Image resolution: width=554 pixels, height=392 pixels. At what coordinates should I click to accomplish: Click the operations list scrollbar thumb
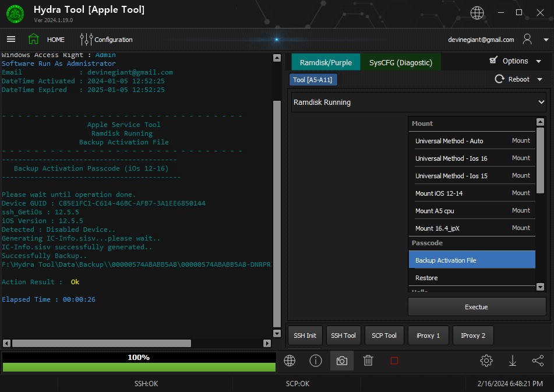[x=540, y=160]
